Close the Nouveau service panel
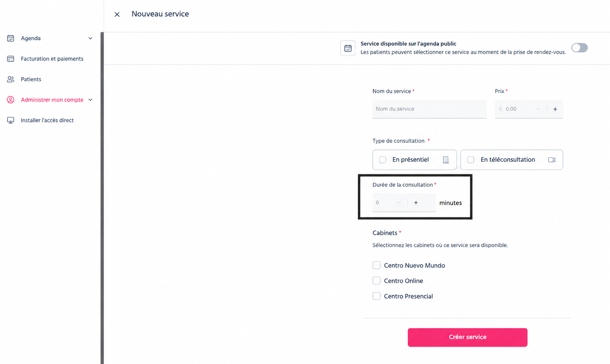The height and width of the screenshot is (364, 610). pos(117,14)
